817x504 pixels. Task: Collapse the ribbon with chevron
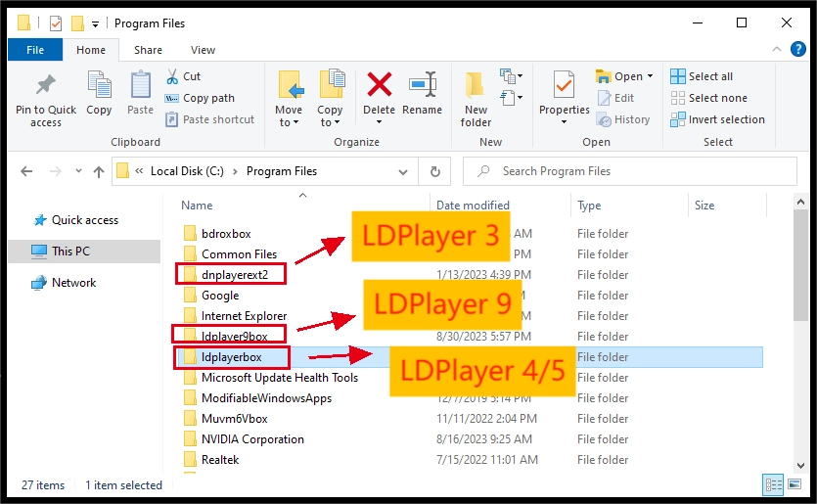pos(776,49)
